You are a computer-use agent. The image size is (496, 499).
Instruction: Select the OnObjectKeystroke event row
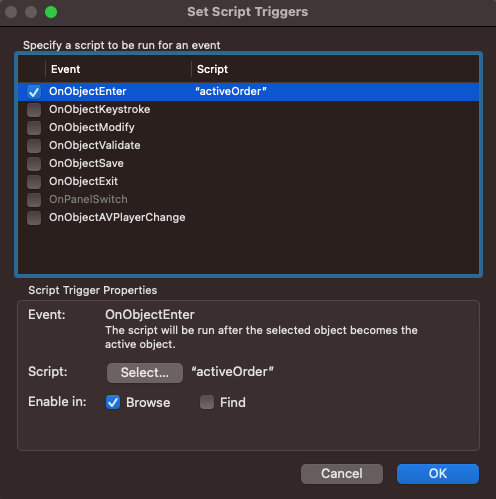(248, 110)
